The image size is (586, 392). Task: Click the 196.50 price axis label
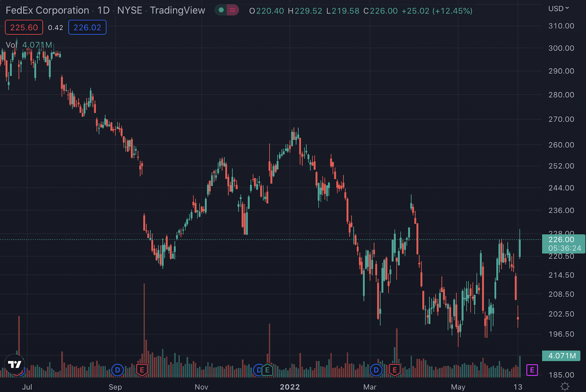point(561,334)
